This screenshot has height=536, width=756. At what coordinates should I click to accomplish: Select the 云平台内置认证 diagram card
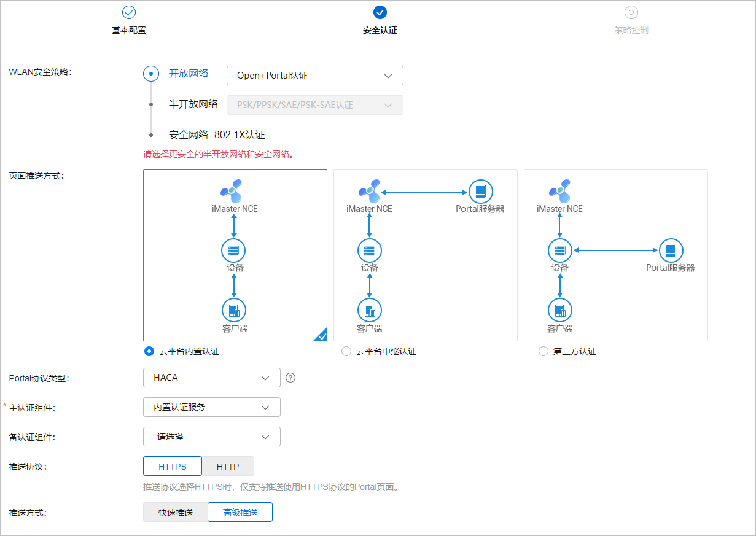[x=235, y=255]
